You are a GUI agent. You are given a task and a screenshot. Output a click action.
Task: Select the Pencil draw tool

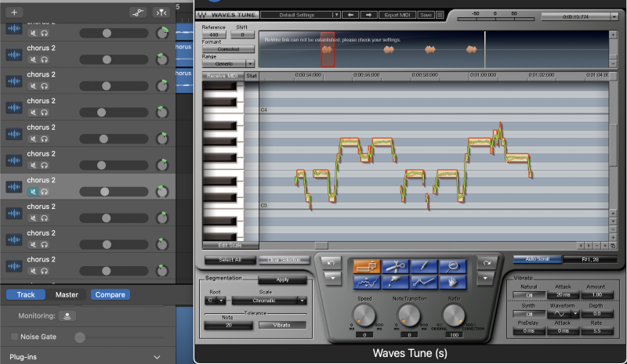423,266
